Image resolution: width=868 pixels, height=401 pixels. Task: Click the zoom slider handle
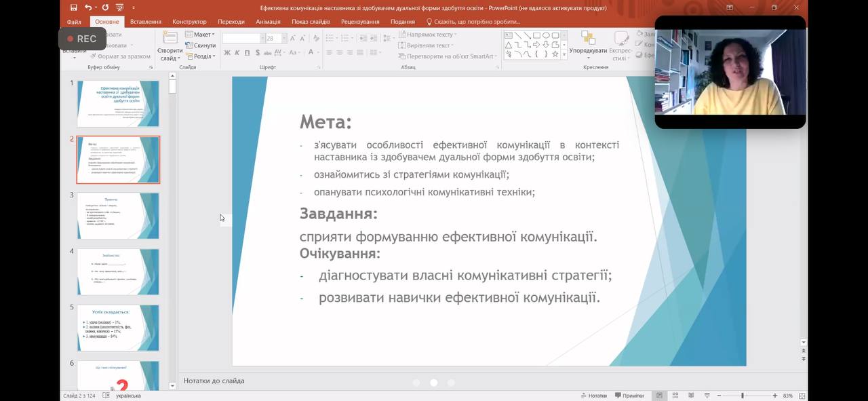743,396
